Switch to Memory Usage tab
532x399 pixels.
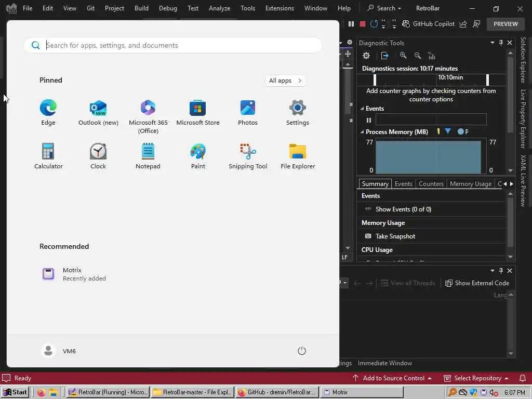471,183
